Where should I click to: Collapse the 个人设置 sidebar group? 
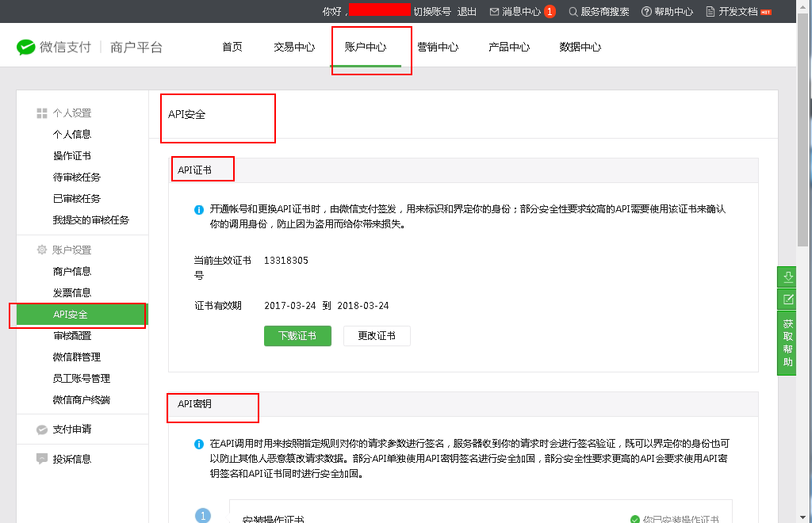(x=71, y=113)
